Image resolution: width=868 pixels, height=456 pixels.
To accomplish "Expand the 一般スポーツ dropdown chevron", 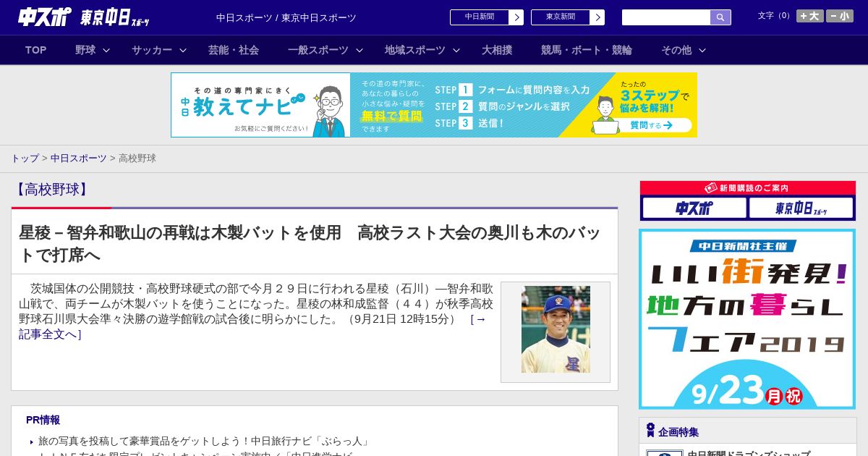I will click(359, 50).
